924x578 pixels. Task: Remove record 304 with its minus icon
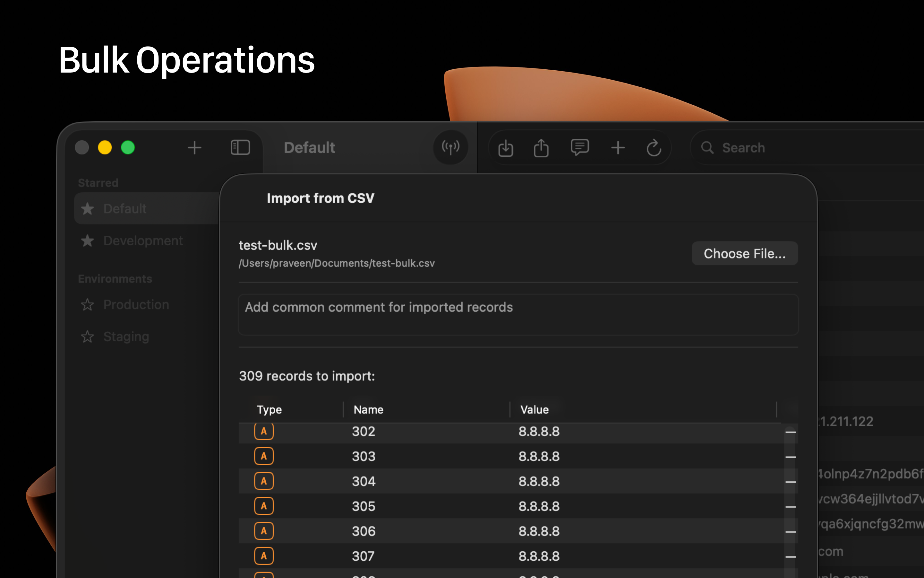(x=790, y=482)
